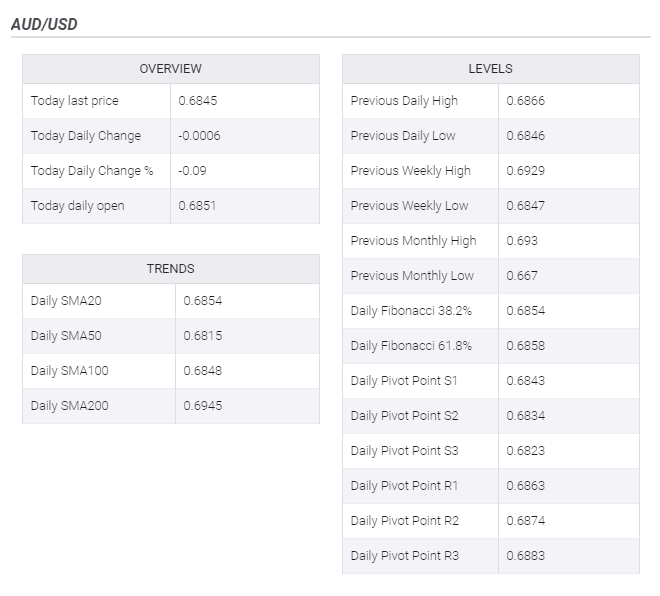Select the SMA200 value 0.6945

click(x=202, y=406)
